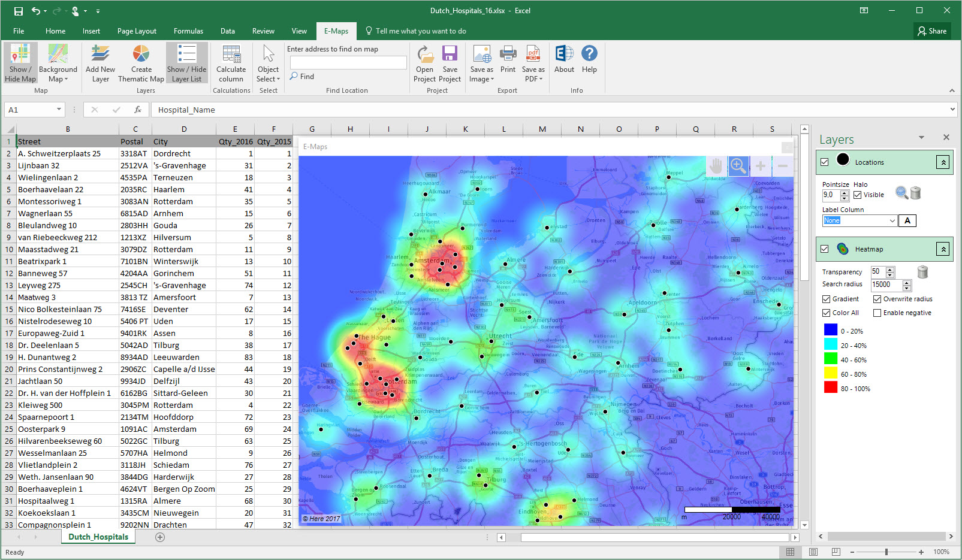This screenshot has height=560, width=962.
Task: Click the trash icon in the Heatmap panel
Action: (922, 271)
